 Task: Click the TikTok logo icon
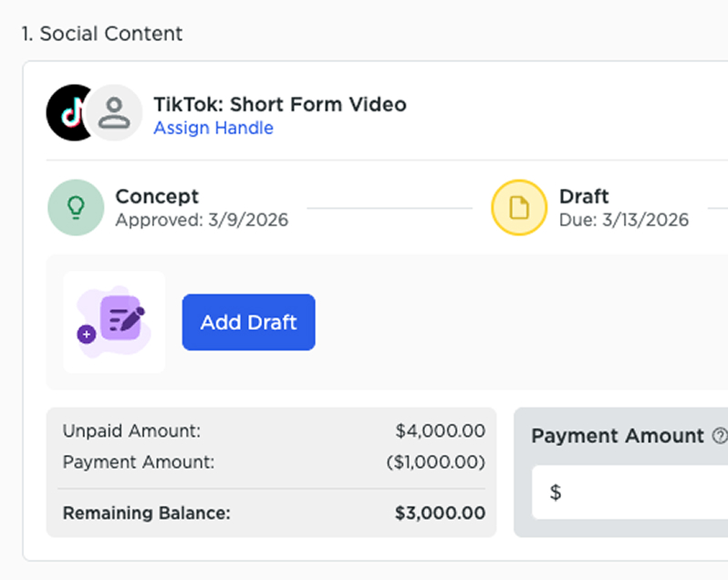click(68, 112)
